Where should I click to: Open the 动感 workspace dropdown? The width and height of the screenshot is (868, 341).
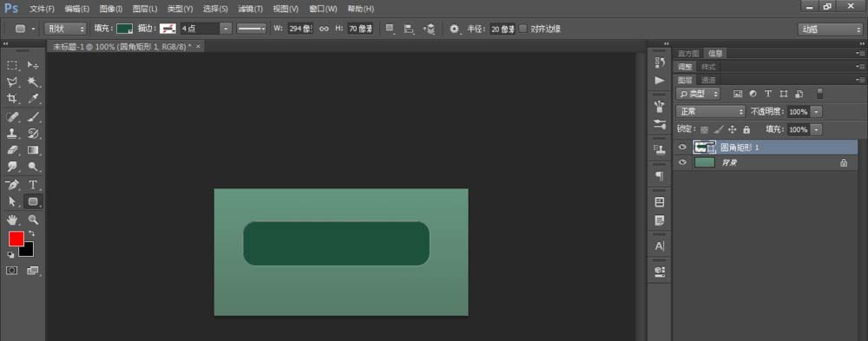830,30
